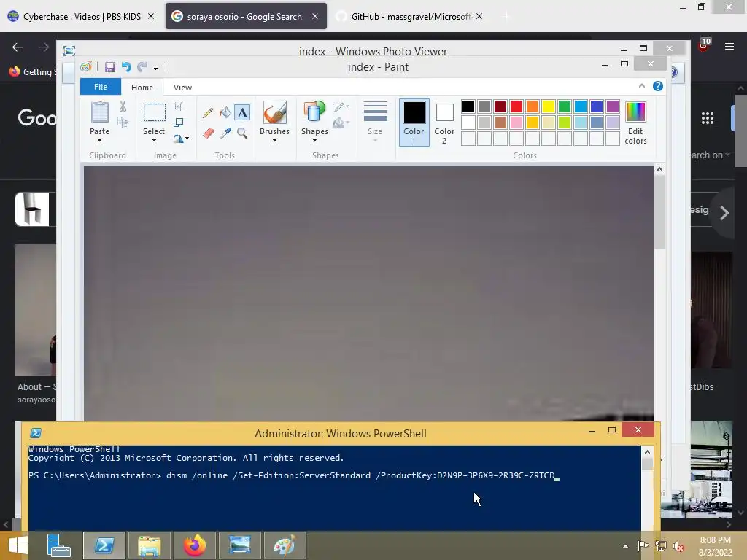Switch to the Home ribbon tab

click(x=142, y=87)
